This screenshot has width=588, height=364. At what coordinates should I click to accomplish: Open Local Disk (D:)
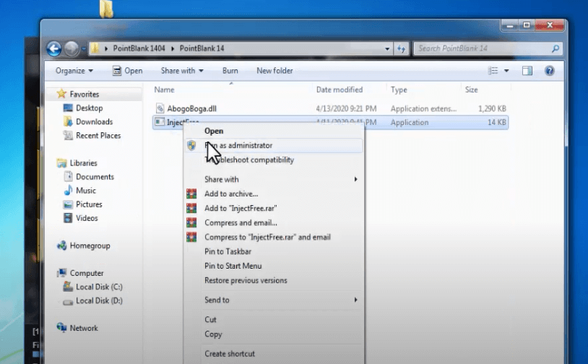pyautogui.click(x=99, y=300)
